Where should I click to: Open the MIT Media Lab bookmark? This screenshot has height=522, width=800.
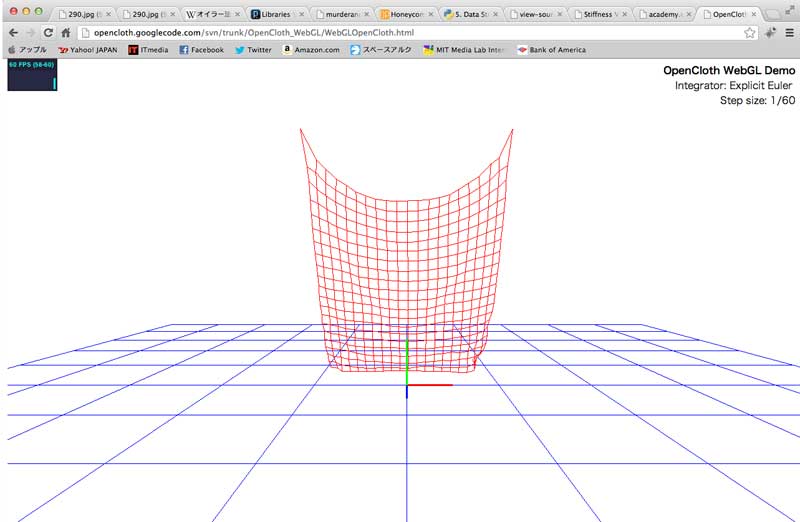coord(462,49)
